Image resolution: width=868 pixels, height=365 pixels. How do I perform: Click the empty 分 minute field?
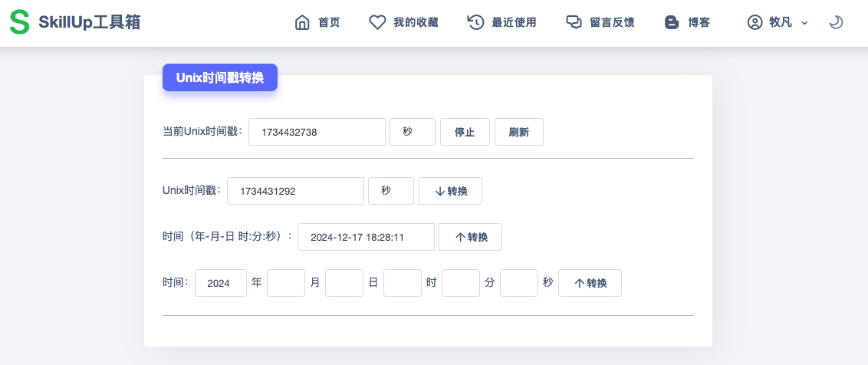[x=461, y=283]
